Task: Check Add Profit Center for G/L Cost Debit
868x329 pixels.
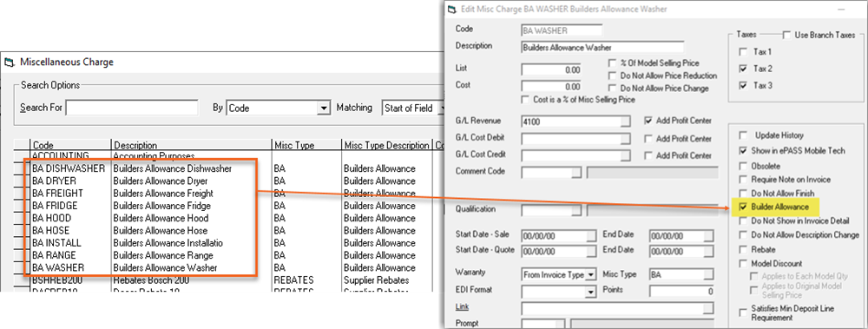Action: [x=648, y=139]
